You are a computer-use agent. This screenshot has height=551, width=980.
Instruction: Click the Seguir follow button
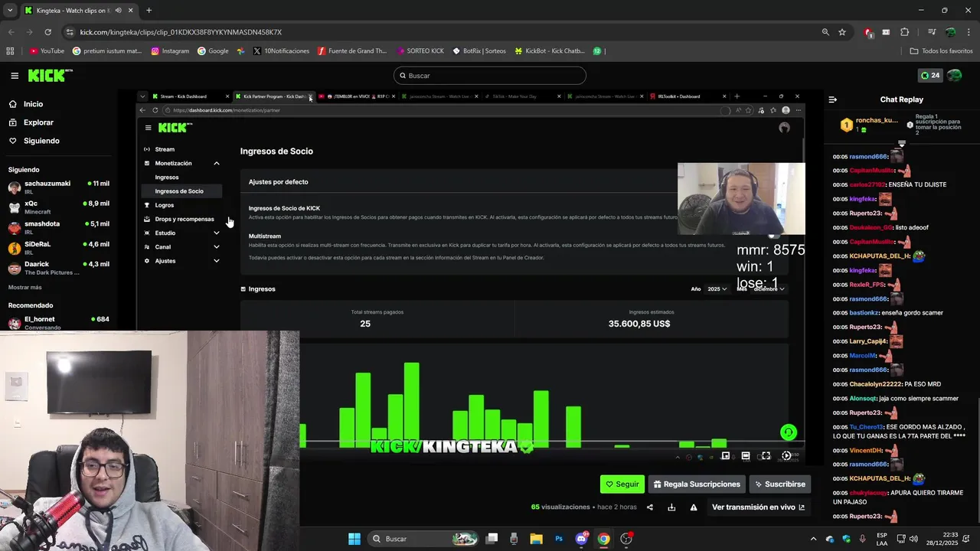tap(622, 484)
